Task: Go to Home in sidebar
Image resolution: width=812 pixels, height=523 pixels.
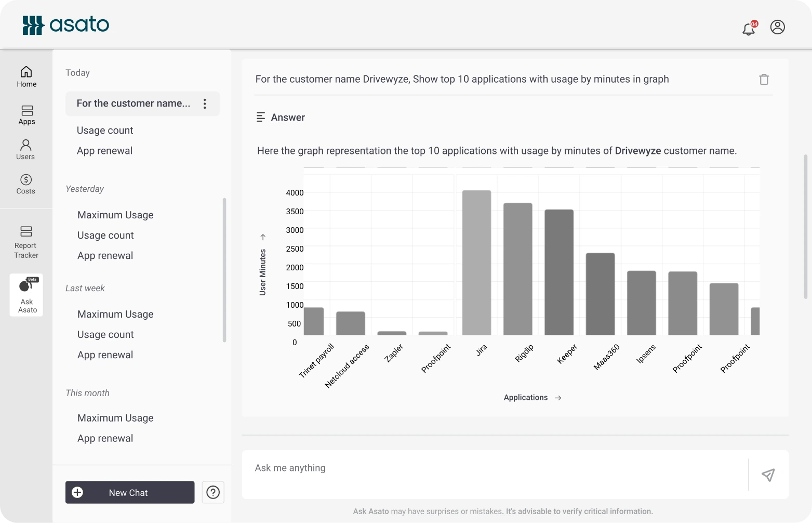Action: 26,76
